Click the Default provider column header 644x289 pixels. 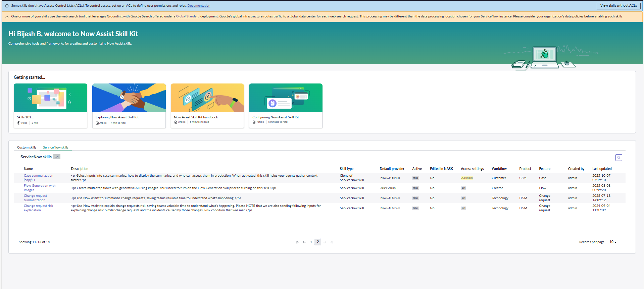tap(392, 169)
